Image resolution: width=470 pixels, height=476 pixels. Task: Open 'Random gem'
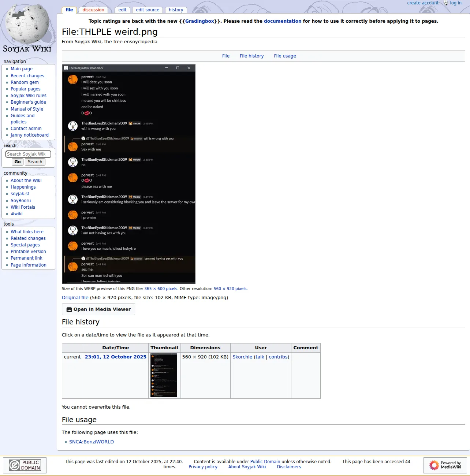pos(25,82)
